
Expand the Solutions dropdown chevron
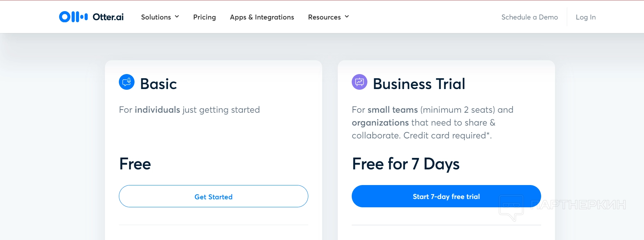[177, 17]
